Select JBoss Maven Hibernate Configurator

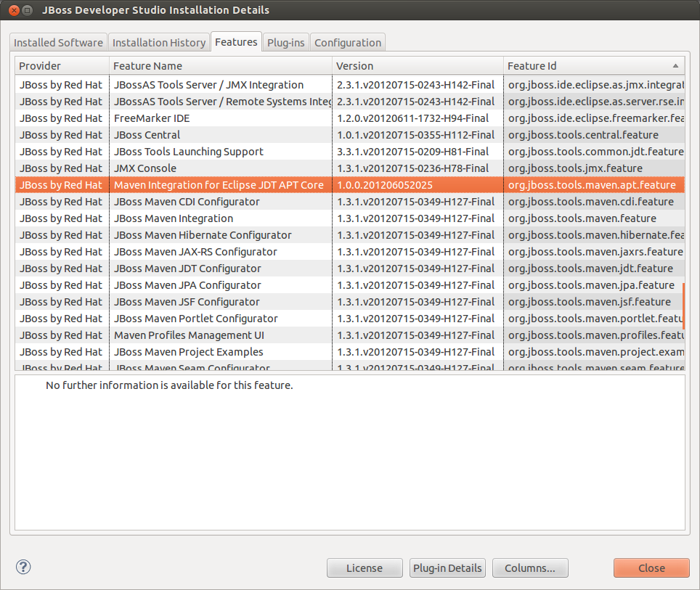(x=349, y=234)
